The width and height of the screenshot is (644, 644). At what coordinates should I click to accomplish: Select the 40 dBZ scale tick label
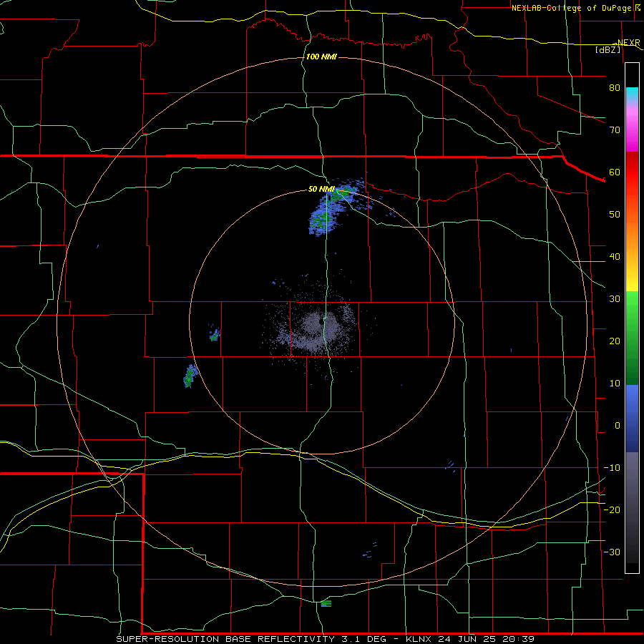[615, 257]
